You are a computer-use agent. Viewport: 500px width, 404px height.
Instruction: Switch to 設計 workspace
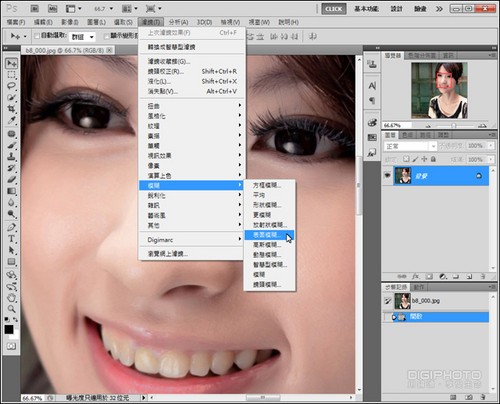396,9
